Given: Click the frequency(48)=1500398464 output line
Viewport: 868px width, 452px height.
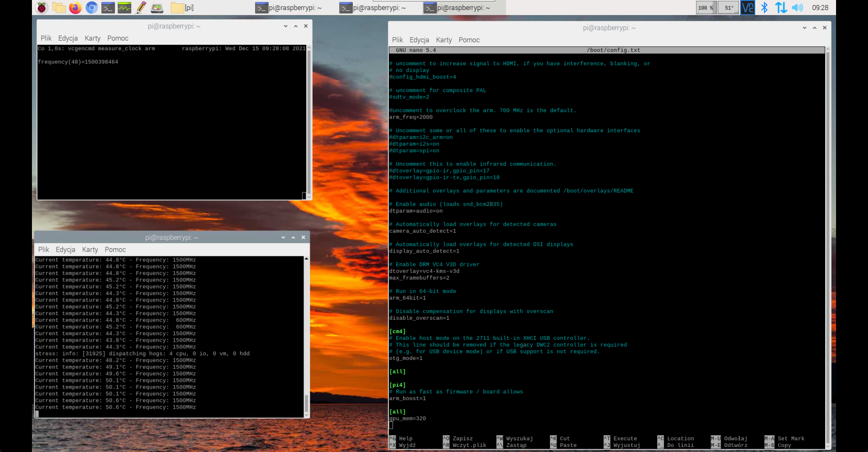Looking at the screenshot, I should point(78,62).
